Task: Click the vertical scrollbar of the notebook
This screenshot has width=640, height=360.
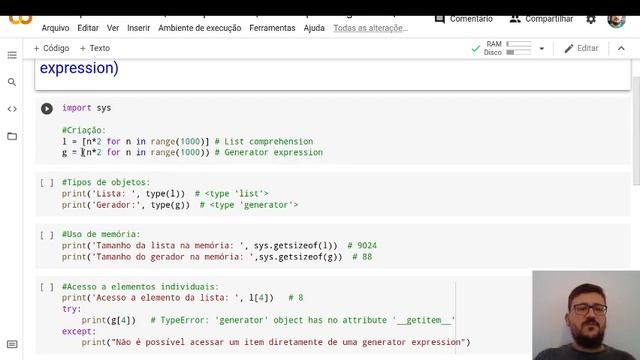Action: click(x=636, y=131)
